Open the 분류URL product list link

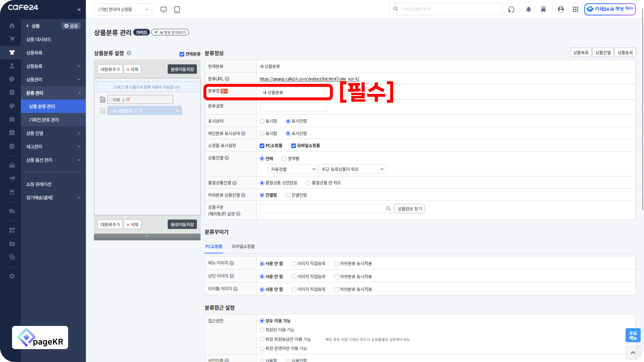(x=309, y=79)
